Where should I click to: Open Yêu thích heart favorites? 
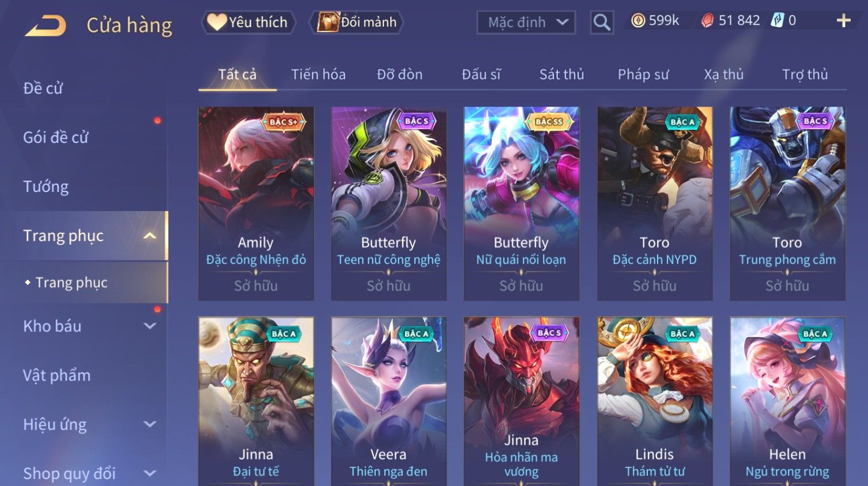pos(248,22)
